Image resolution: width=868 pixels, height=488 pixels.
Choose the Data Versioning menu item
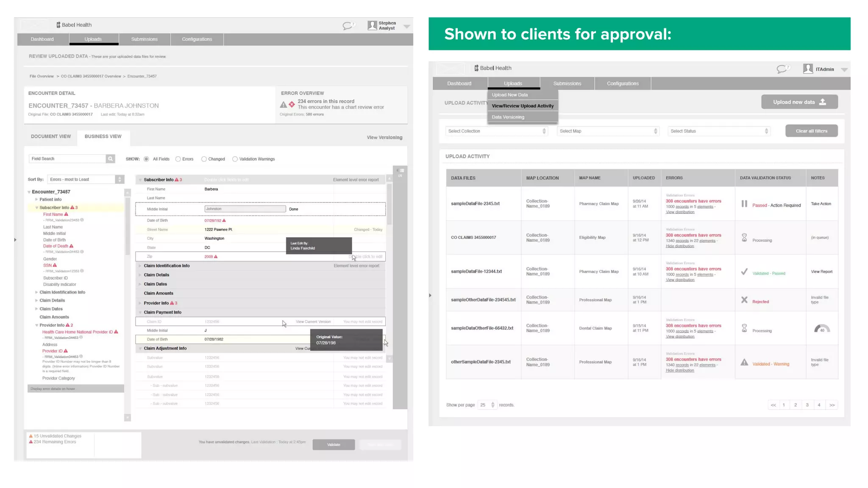[508, 117]
